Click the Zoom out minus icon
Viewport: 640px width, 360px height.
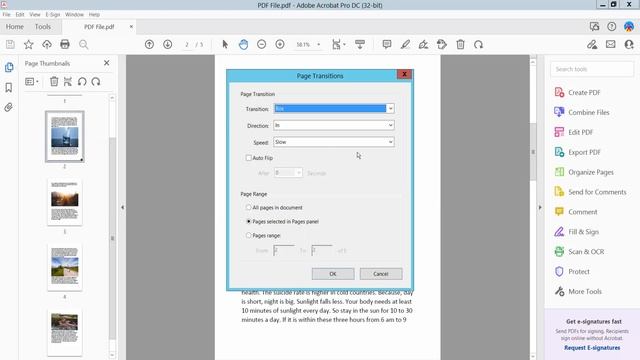point(262,44)
